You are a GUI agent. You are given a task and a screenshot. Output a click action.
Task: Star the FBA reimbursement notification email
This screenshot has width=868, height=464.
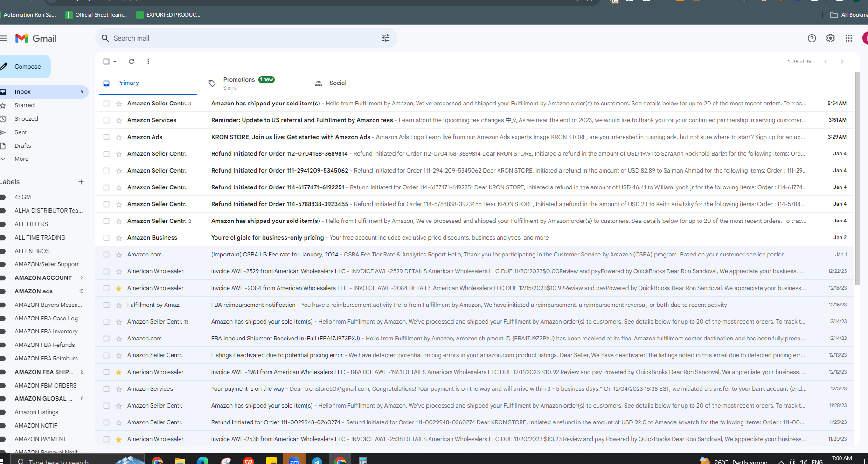click(119, 305)
